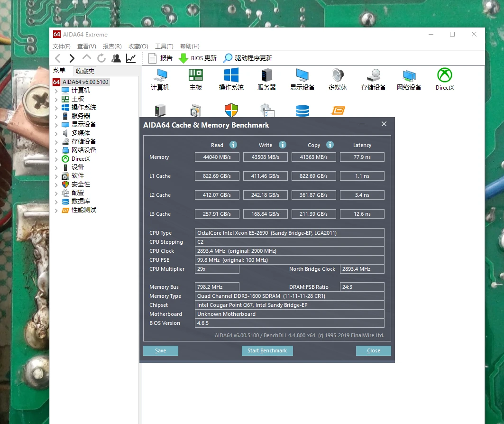This screenshot has width=504, height=424.
Task: Open the dark device tower icon in second row
Action: coord(160,111)
